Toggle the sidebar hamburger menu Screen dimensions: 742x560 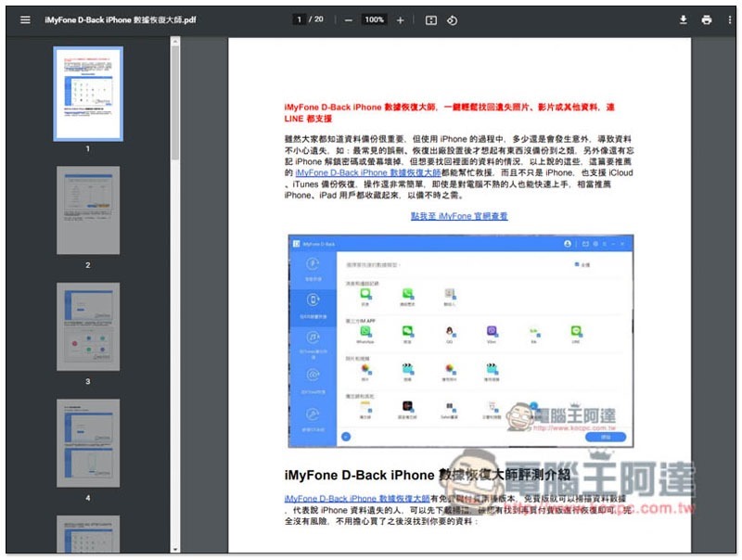tap(25, 19)
